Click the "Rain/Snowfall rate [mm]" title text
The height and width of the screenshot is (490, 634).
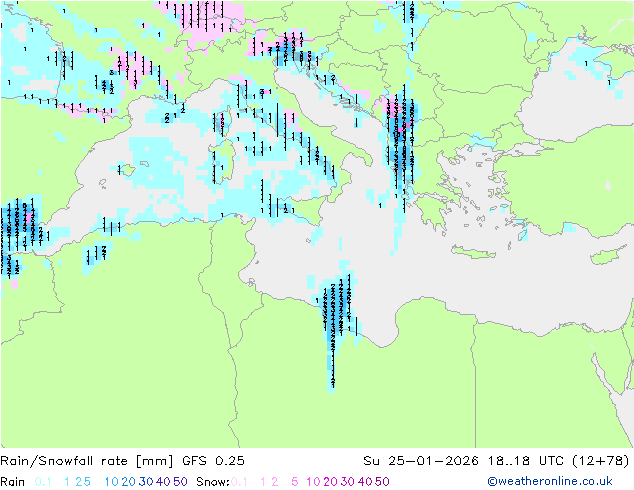click(87, 461)
